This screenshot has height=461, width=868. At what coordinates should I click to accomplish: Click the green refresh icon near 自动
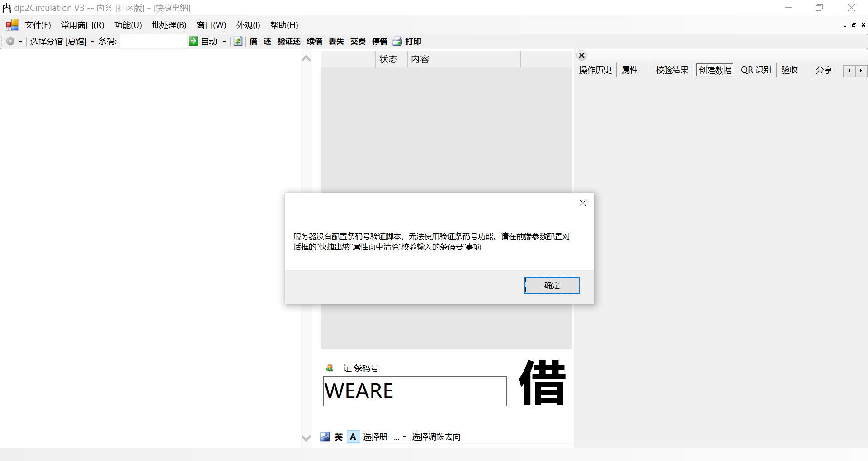coord(238,41)
